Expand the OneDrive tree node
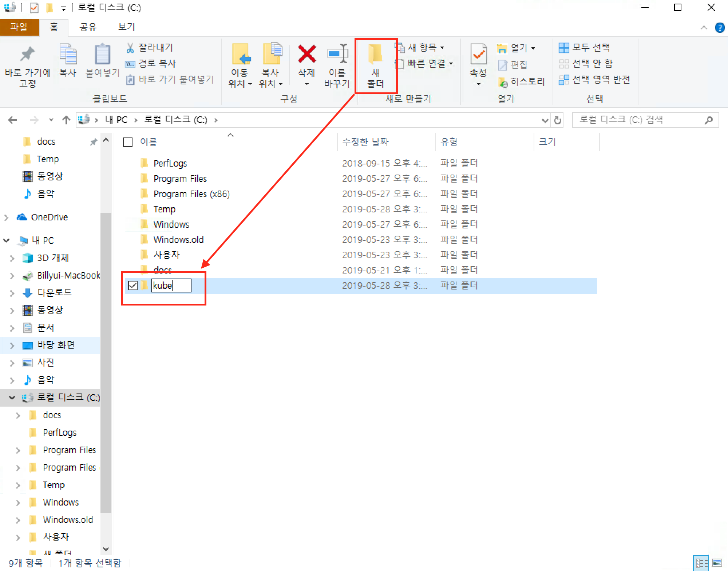The width and height of the screenshot is (728, 571). tap(6, 217)
